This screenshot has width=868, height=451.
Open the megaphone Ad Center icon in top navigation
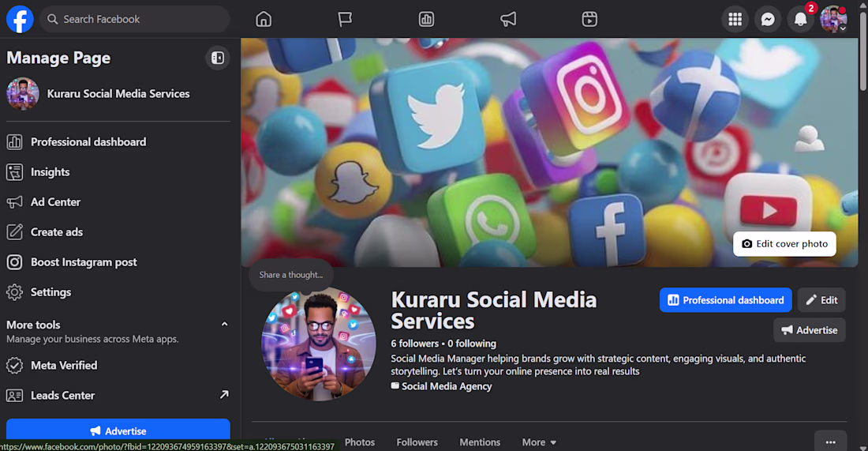(x=508, y=20)
